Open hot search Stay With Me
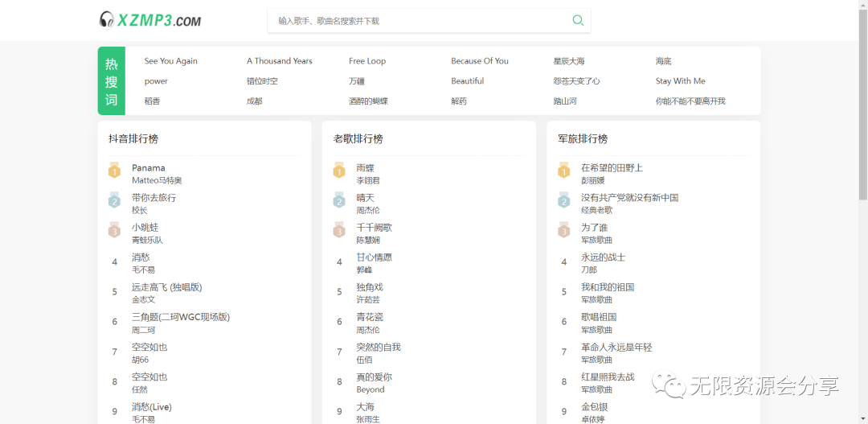Image resolution: width=868 pixels, height=424 pixels. point(681,81)
